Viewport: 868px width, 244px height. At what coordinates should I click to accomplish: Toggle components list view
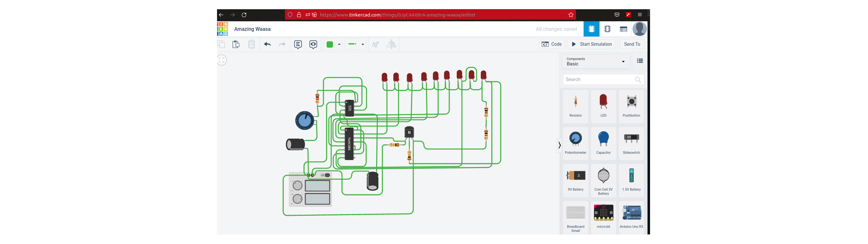pos(640,61)
